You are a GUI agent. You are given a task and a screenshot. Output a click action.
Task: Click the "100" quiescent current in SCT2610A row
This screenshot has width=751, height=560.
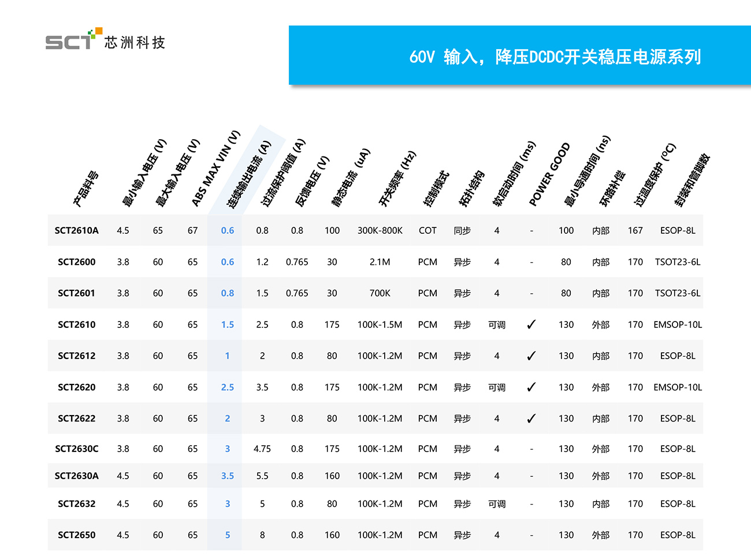point(332,230)
